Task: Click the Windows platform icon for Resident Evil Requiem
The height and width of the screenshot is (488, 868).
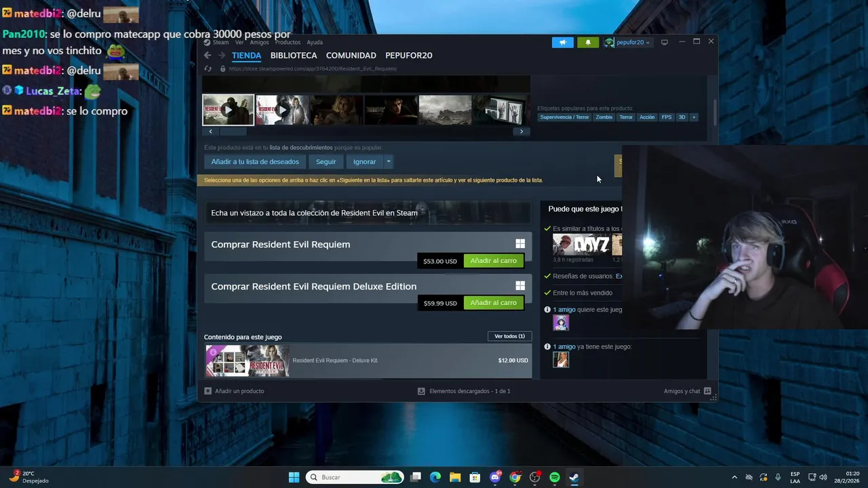Action: [520, 244]
